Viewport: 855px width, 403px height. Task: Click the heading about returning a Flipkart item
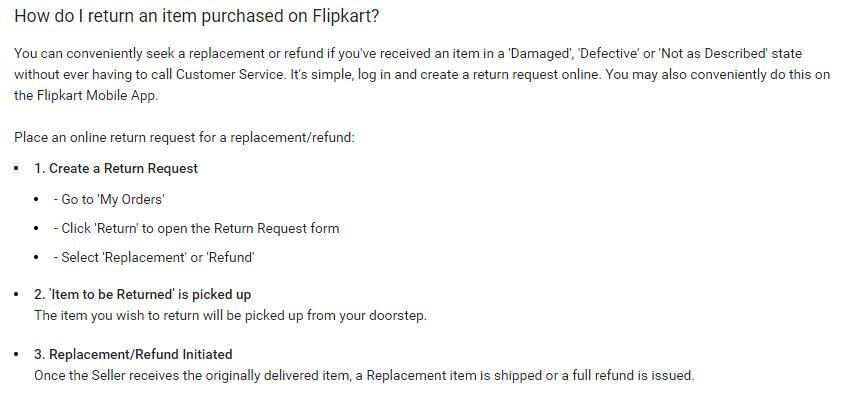point(197,18)
